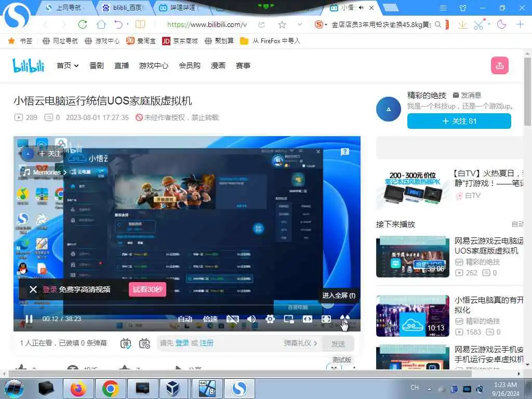Click the feedback question mark icon in player
The height and width of the screenshot is (399, 532).
[345, 152]
